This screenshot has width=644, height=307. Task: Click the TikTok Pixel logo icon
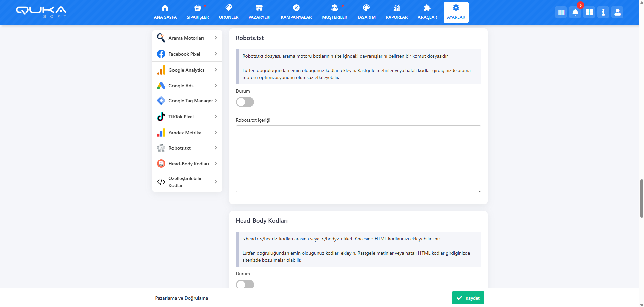161,117
